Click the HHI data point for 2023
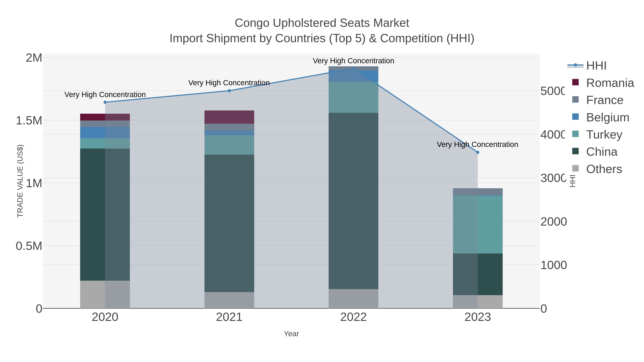 [x=478, y=152]
